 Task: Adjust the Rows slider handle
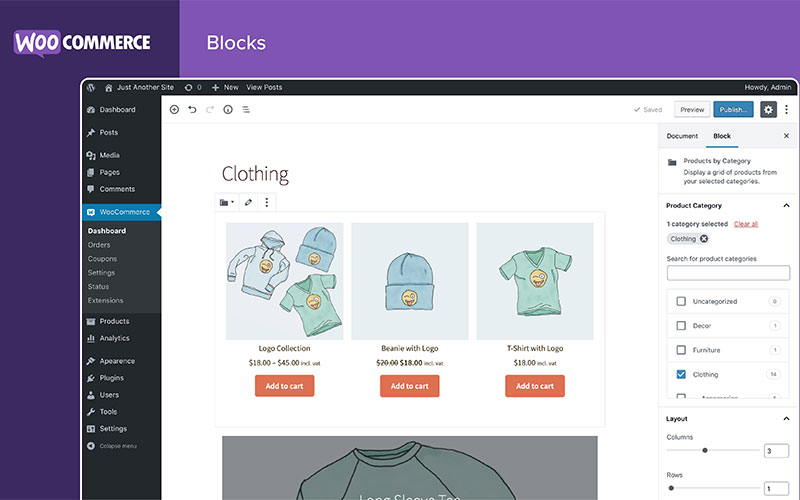click(x=671, y=488)
